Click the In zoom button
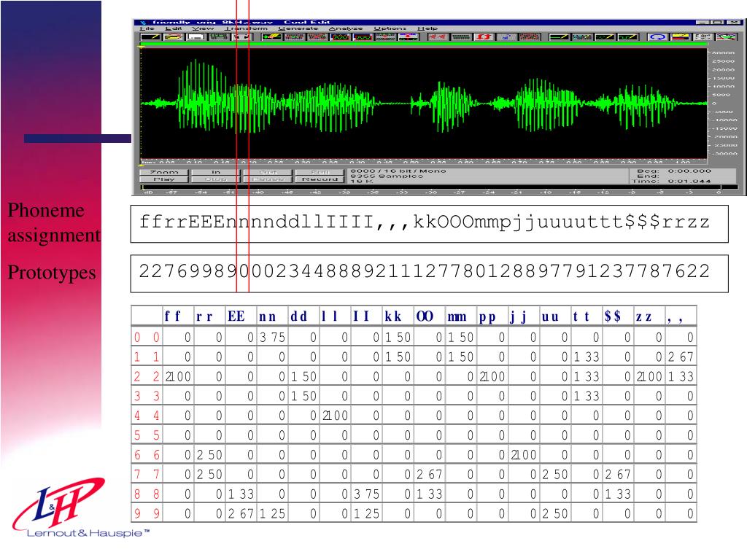 point(216,172)
